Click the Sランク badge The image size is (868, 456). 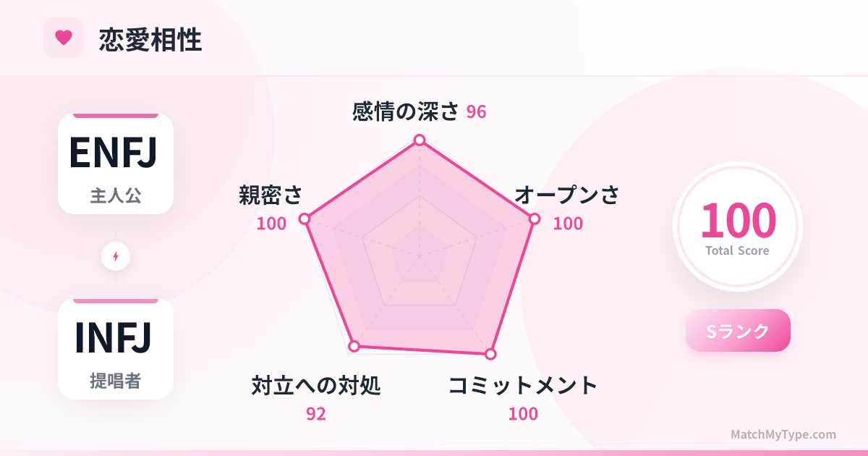coord(738,331)
